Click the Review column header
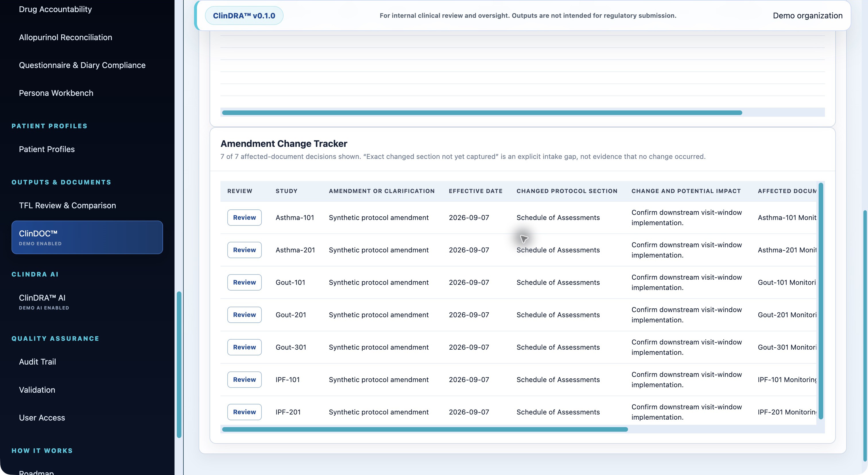The height and width of the screenshot is (475, 868). pyautogui.click(x=240, y=191)
